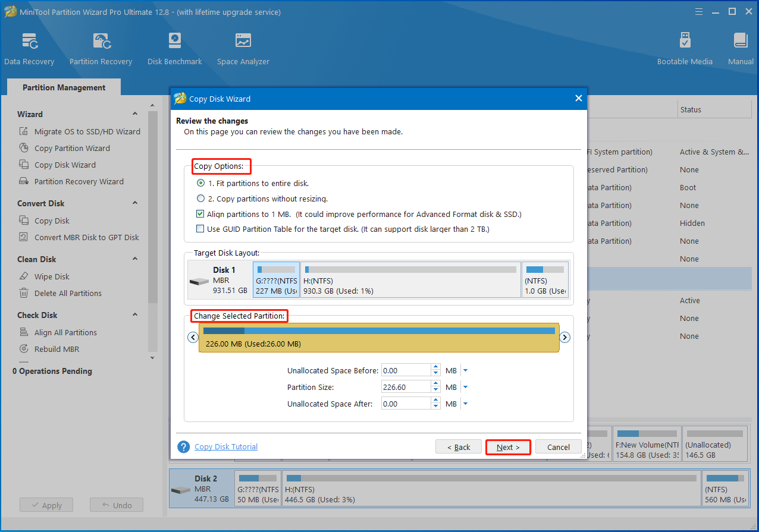Collapse the Convert Disk sidebar section

click(135, 203)
